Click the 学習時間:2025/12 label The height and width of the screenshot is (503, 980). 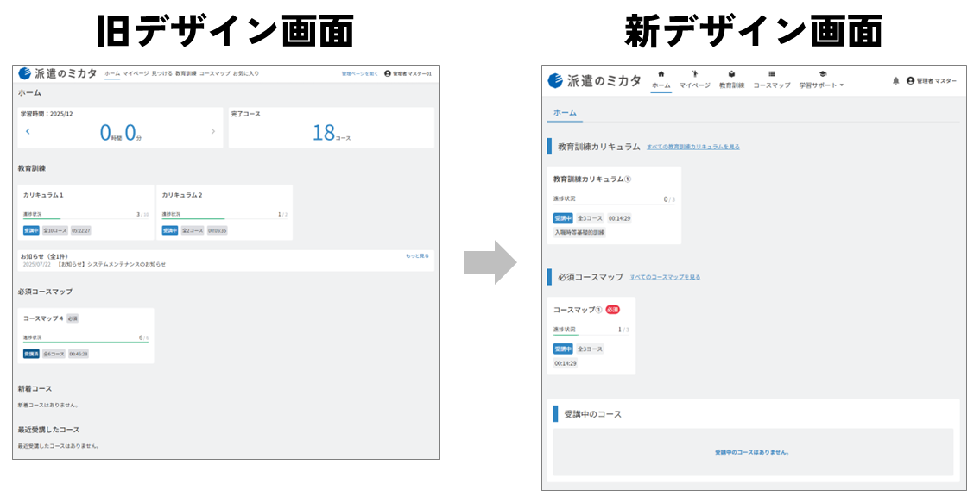click(47, 115)
